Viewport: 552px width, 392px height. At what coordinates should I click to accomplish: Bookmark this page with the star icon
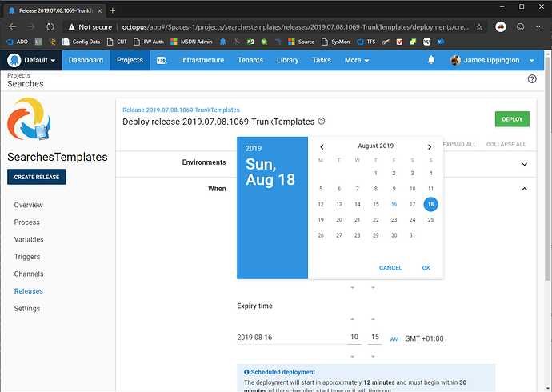(x=479, y=27)
